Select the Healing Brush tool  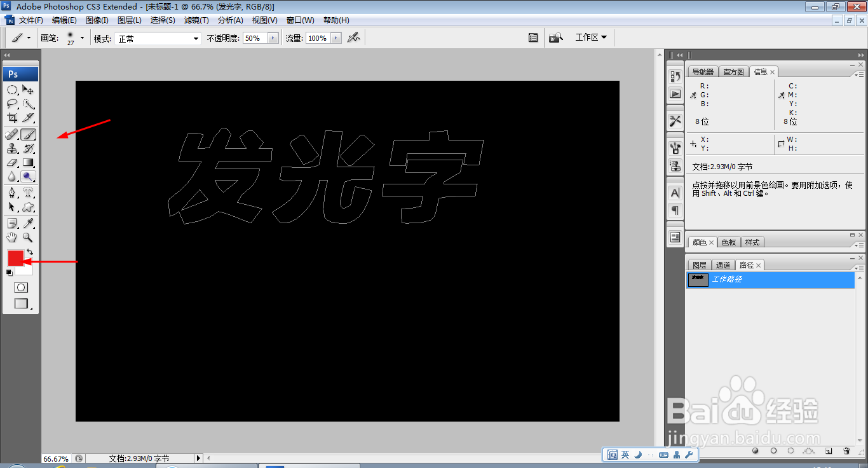(x=12, y=135)
